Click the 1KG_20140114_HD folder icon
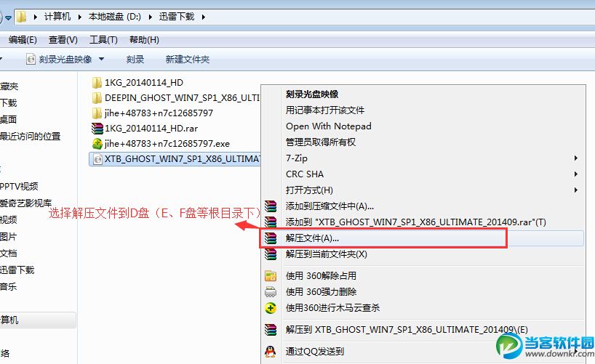 97,83
